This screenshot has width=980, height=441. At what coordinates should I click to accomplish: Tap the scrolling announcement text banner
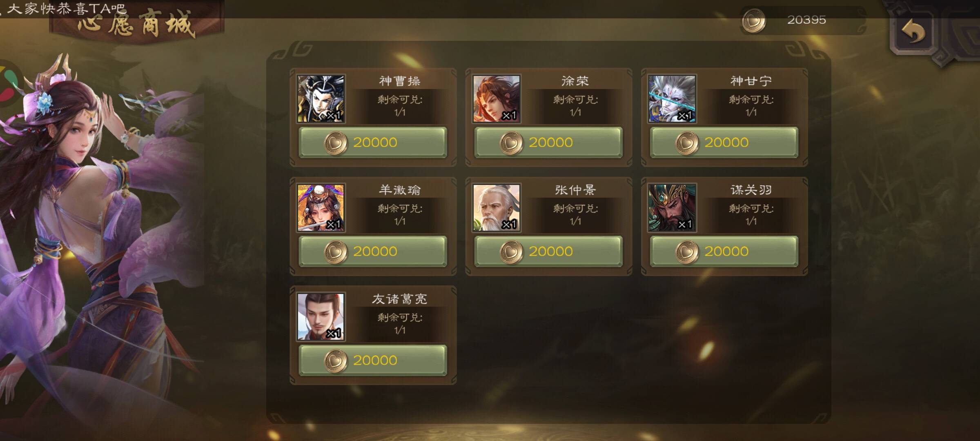65,8
